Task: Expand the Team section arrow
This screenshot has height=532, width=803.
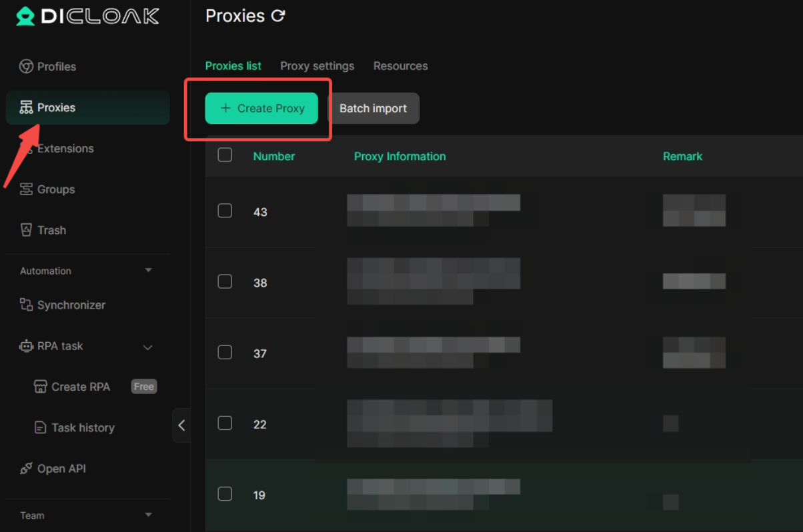Action: (x=148, y=515)
